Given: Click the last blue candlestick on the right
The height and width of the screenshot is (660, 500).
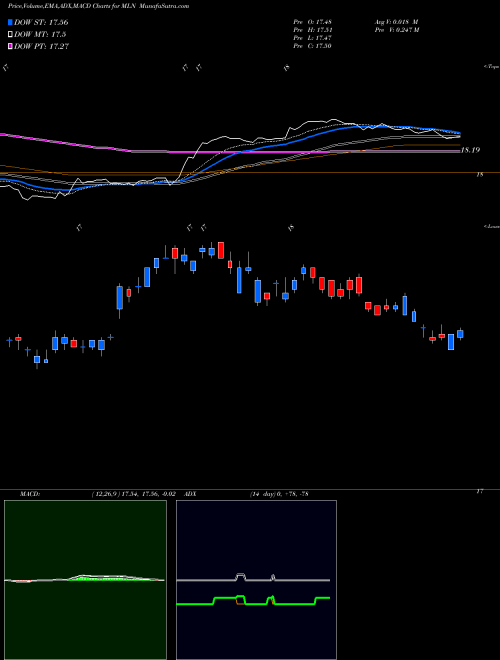Looking at the screenshot, I should pos(460,334).
